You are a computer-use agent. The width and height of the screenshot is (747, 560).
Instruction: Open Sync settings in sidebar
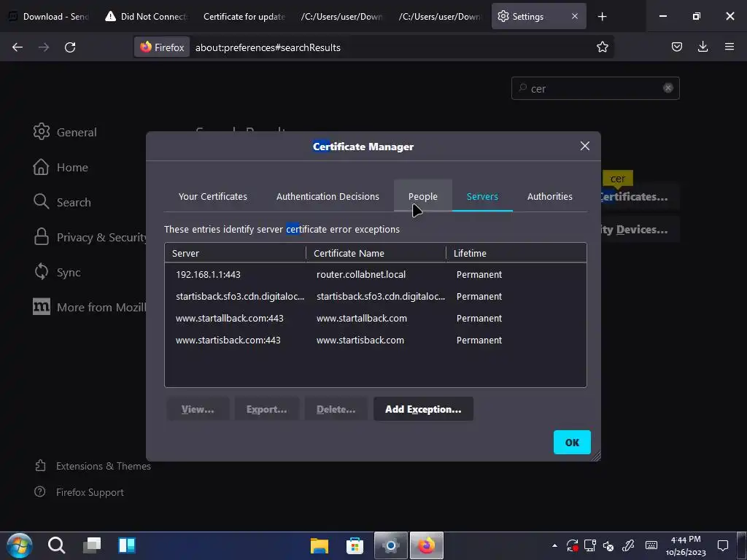[57, 273]
